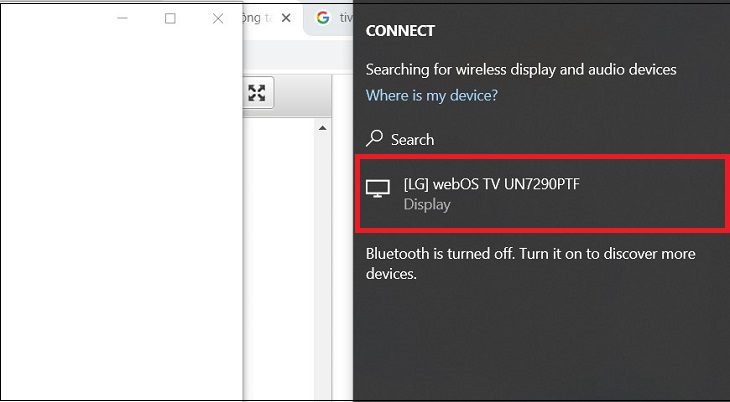The width and height of the screenshot is (730, 402).
Task: Close the browser tab left of Google tab
Action: (x=287, y=18)
